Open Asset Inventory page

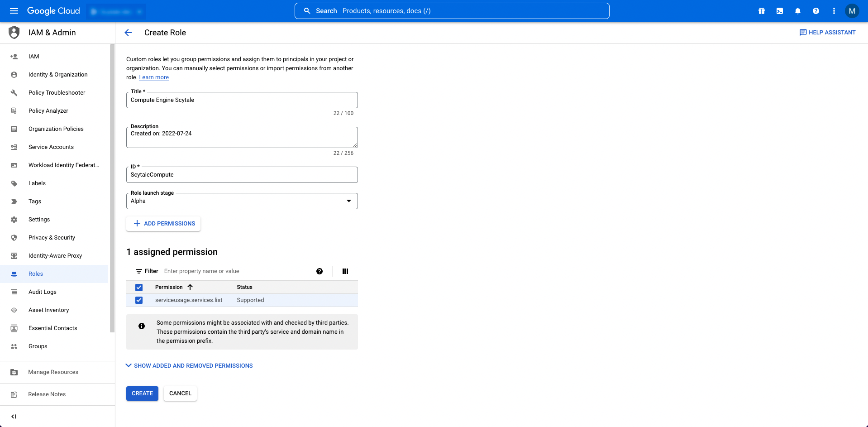49,310
